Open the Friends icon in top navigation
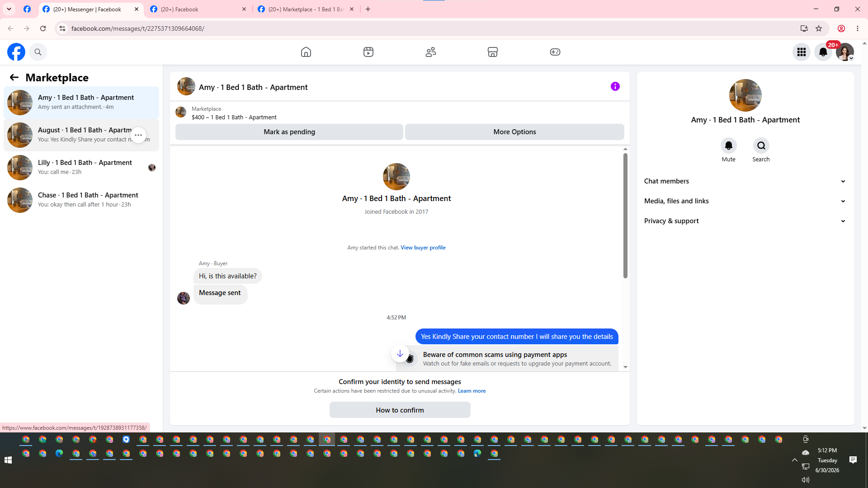 (x=431, y=52)
